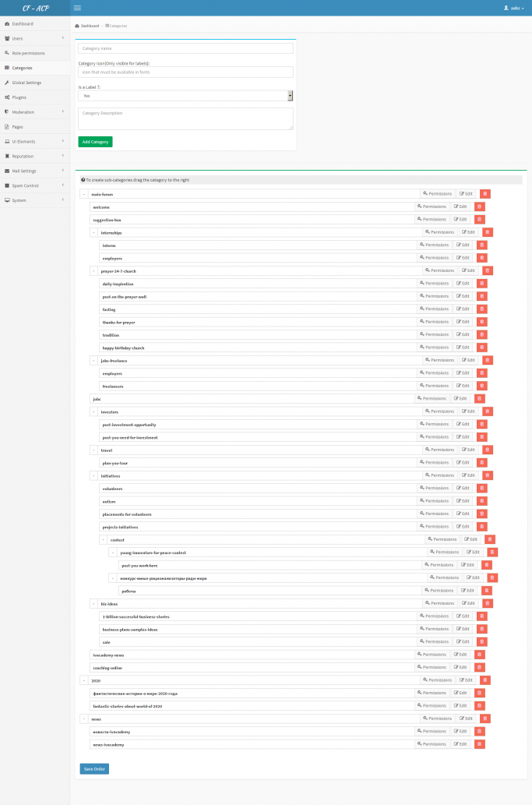Delete the investors category
This screenshot has height=805, width=532.
(488, 411)
